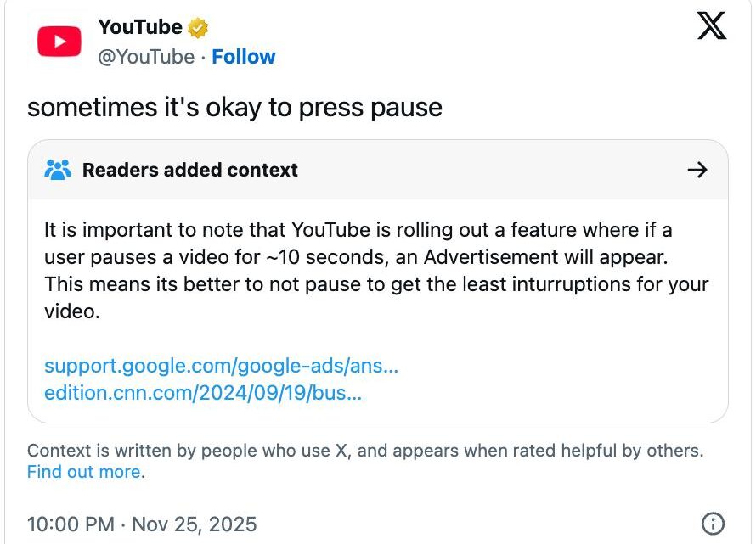Click the YouTube red play logo avatar
The height and width of the screenshot is (544, 756).
coord(59,42)
